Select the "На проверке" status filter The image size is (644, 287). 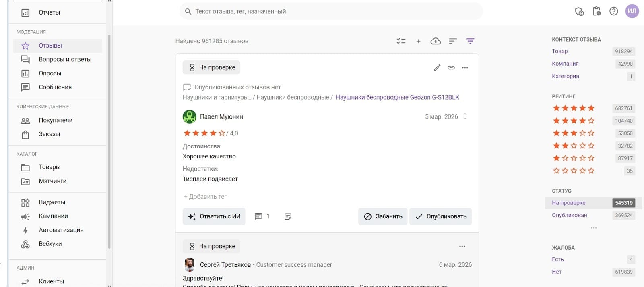point(568,203)
